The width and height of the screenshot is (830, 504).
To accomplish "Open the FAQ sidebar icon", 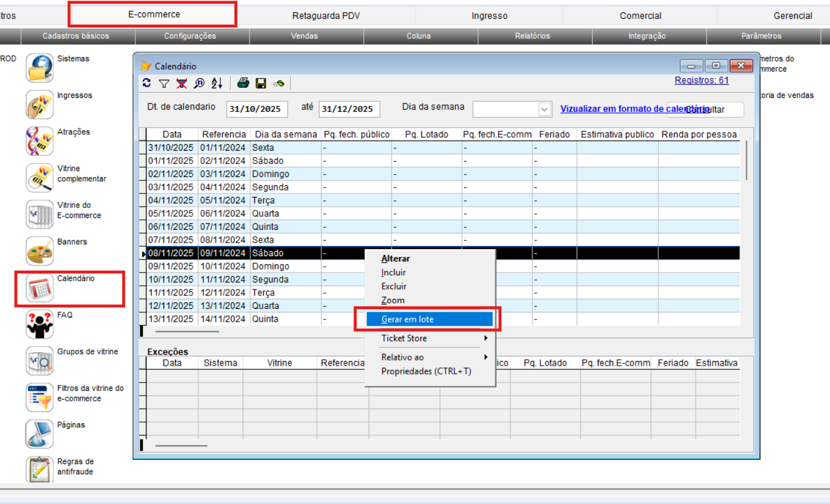I will click(x=40, y=324).
